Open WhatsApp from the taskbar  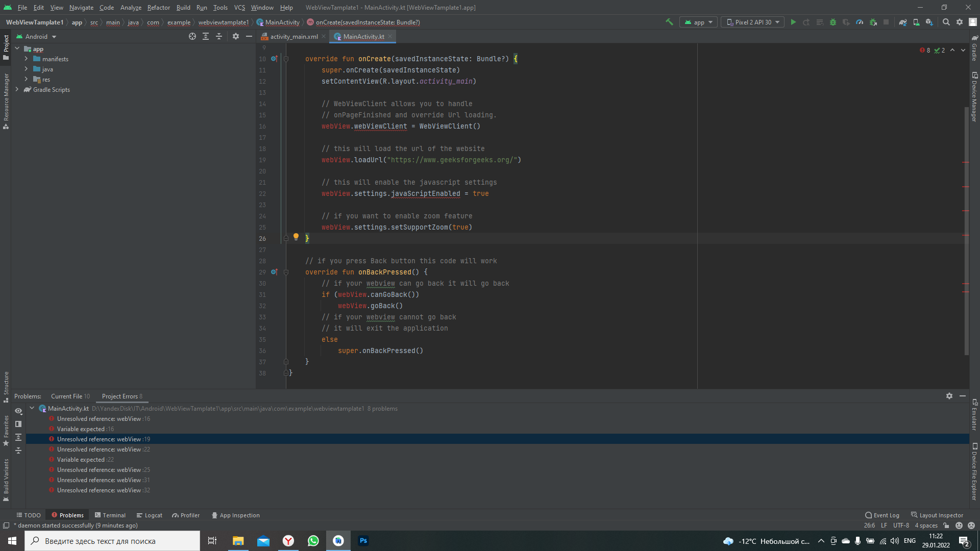click(x=313, y=541)
